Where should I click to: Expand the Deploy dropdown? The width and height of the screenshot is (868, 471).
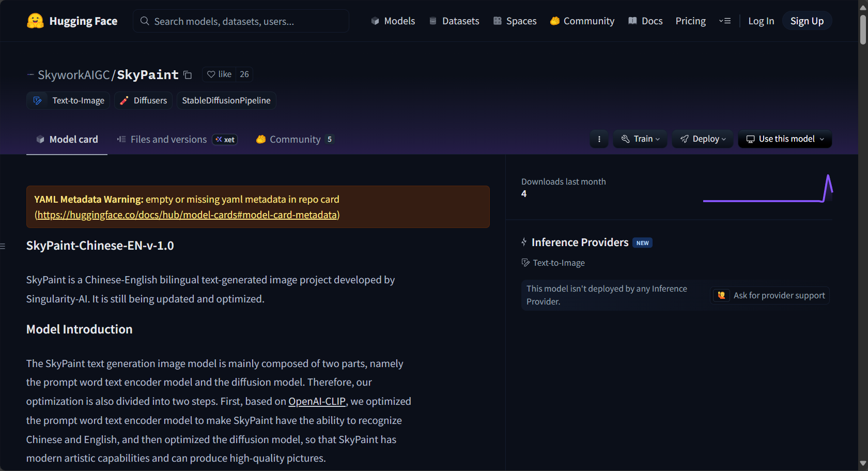point(703,139)
